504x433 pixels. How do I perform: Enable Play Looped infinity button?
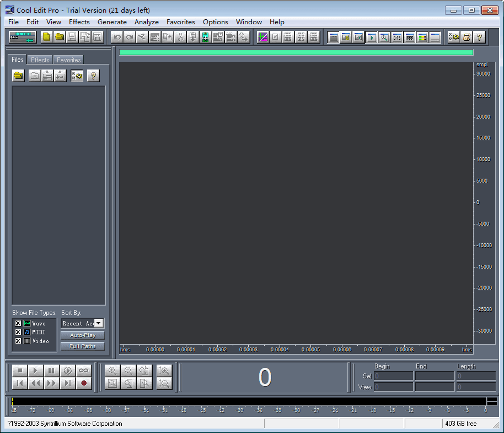click(x=83, y=371)
